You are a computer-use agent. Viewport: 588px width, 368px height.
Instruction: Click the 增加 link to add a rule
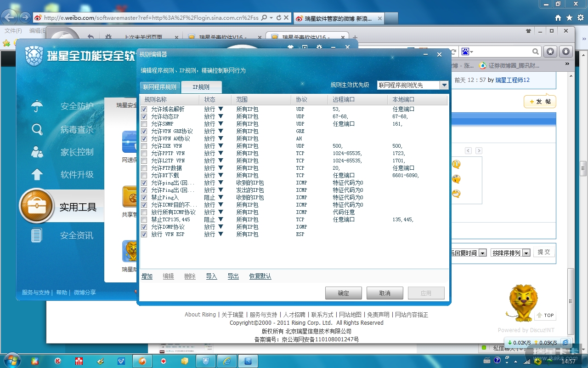click(147, 276)
